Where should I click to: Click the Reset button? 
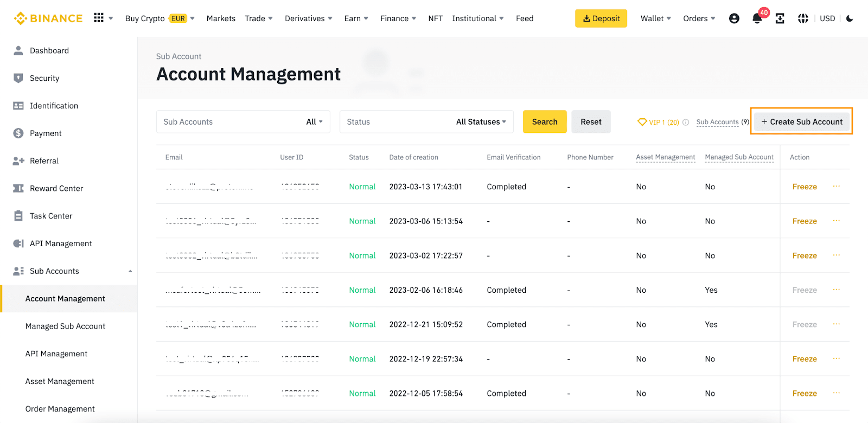click(x=591, y=122)
